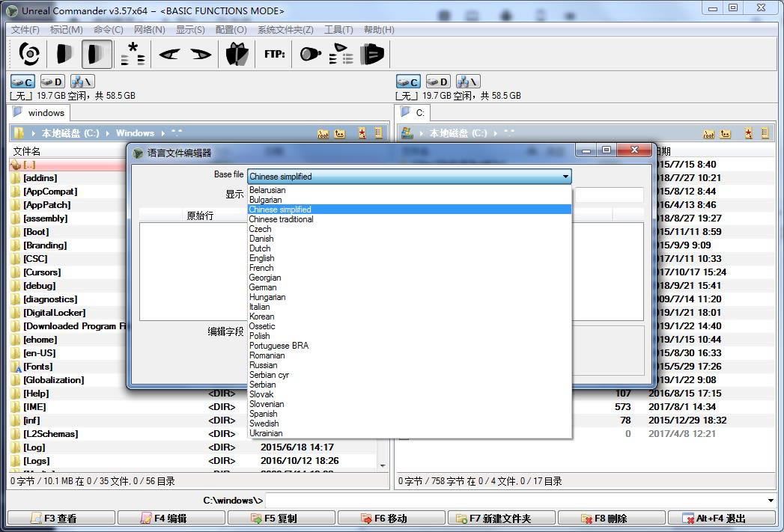
Task: Open the command line history dropdown arrow
Action: click(771, 500)
